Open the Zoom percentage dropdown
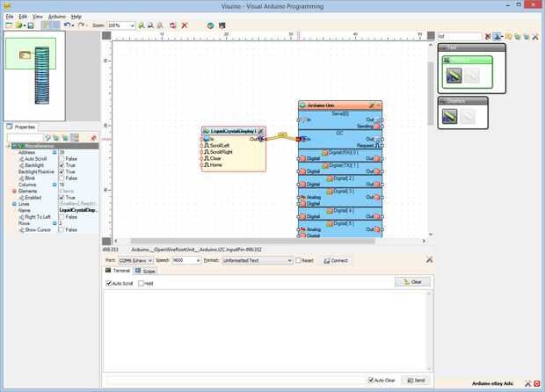 [132, 25]
